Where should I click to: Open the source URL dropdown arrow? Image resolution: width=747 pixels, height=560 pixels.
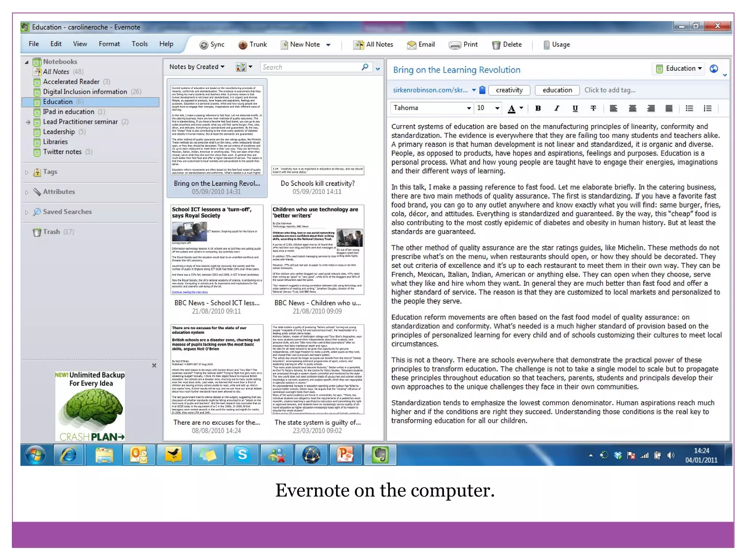(x=473, y=90)
